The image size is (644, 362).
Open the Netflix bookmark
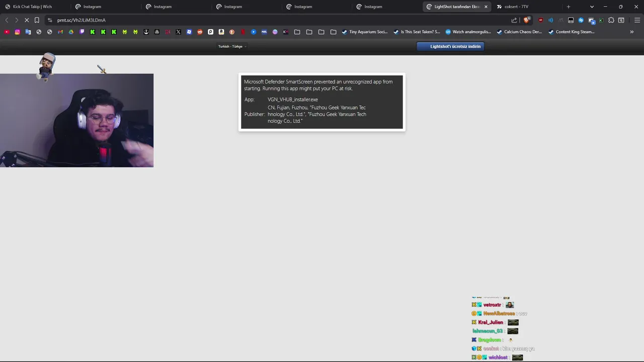tap(243, 32)
